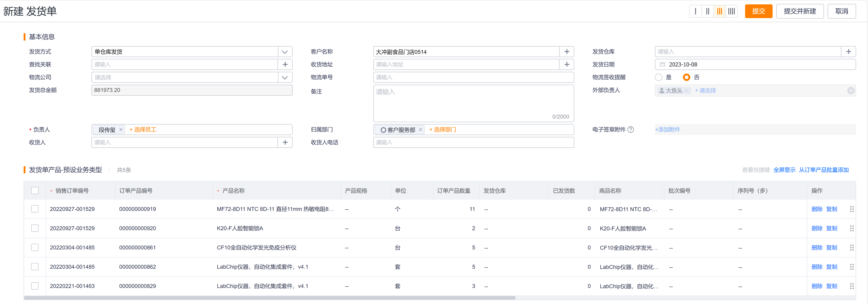Click plus icon beside 收货人 field

coord(285,142)
